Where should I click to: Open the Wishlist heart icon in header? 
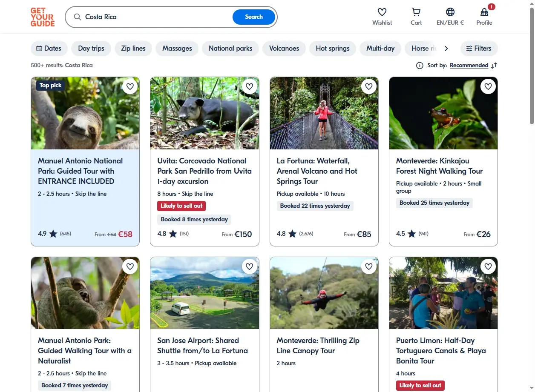[x=382, y=12]
